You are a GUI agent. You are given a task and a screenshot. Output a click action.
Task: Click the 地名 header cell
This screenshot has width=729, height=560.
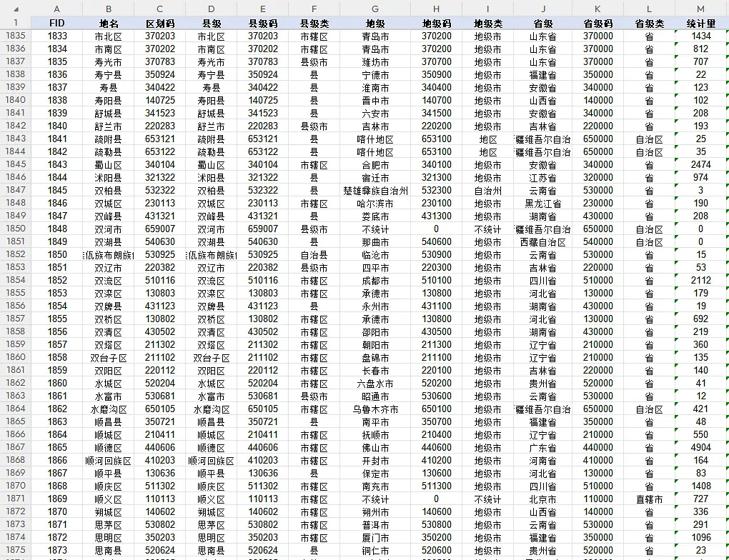coord(109,24)
